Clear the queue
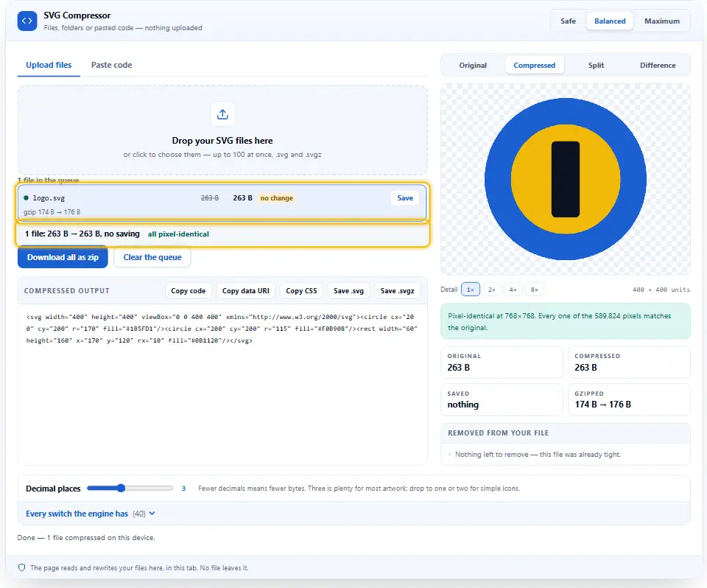This screenshot has width=707, height=588. [152, 257]
